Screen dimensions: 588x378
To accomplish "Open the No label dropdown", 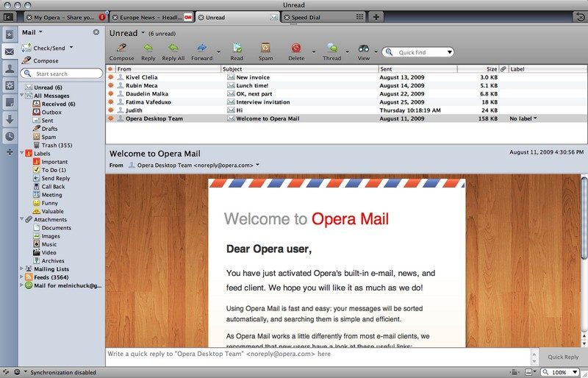I will (523, 118).
